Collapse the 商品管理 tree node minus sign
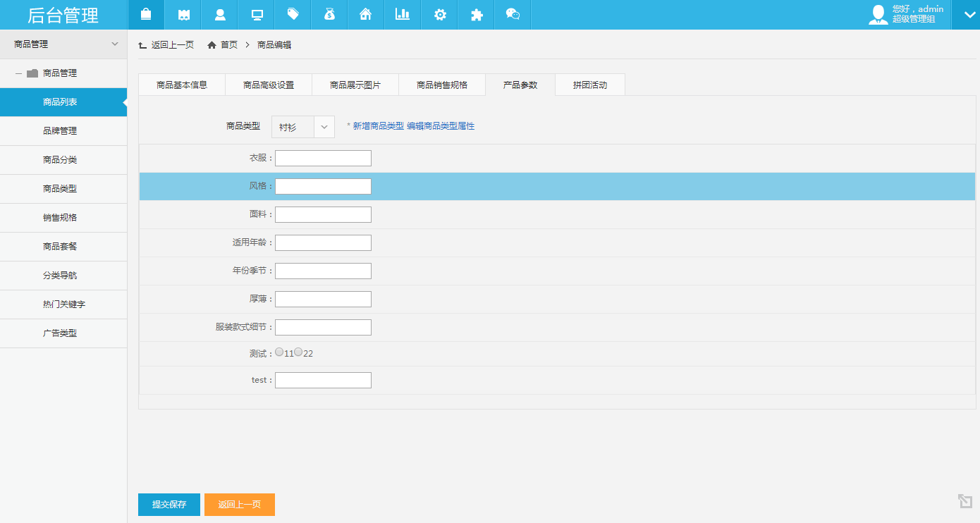This screenshot has height=523, width=980. click(x=18, y=73)
